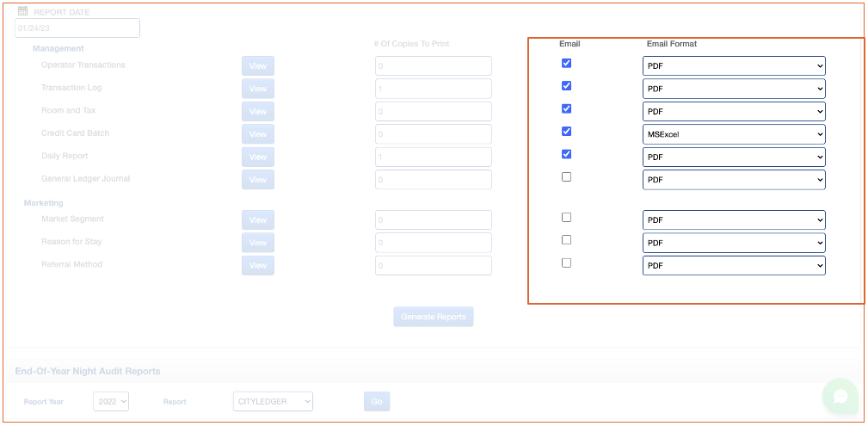Click the calendar icon beside Report Date
868x426 pixels.
22,12
